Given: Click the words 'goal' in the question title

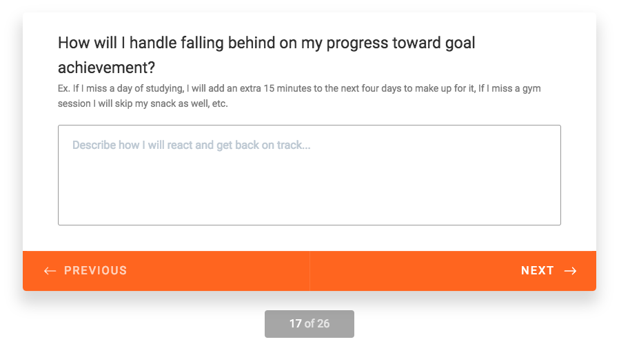Looking at the screenshot, I should 460,43.
